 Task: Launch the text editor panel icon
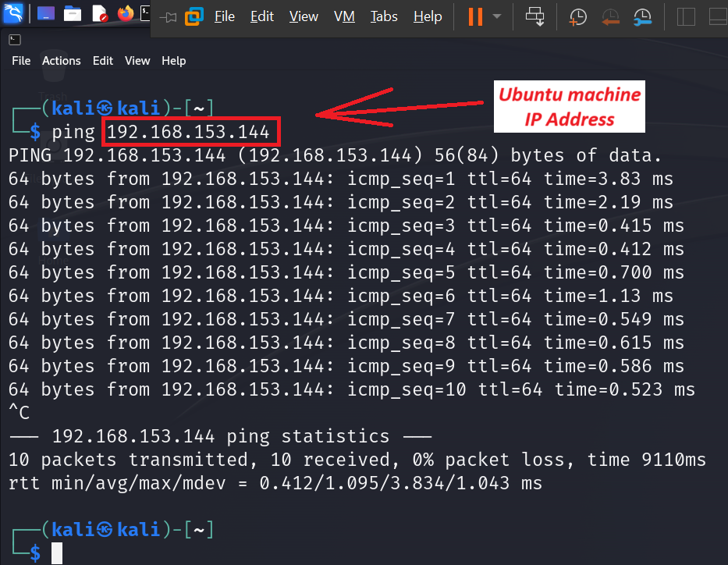[x=100, y=14]
